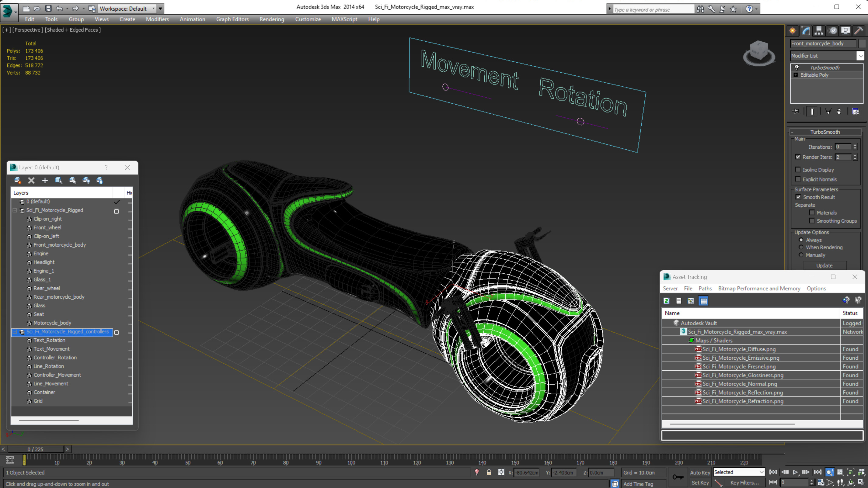Enable the Explicit Normals checkbox

[x=798, y=179]
